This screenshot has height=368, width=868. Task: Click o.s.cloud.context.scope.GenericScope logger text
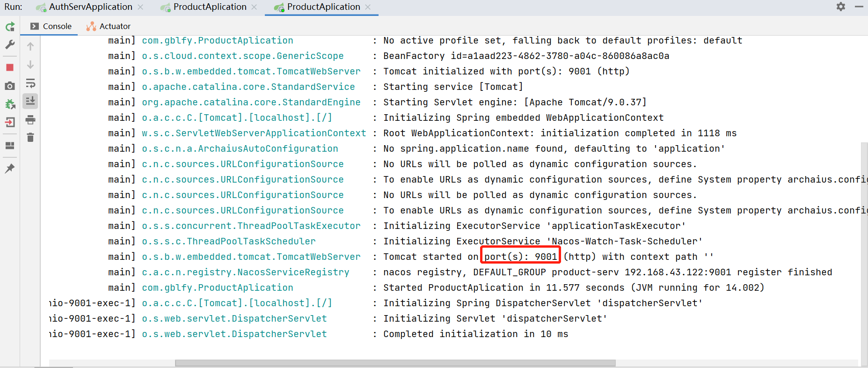click(242, 56)
